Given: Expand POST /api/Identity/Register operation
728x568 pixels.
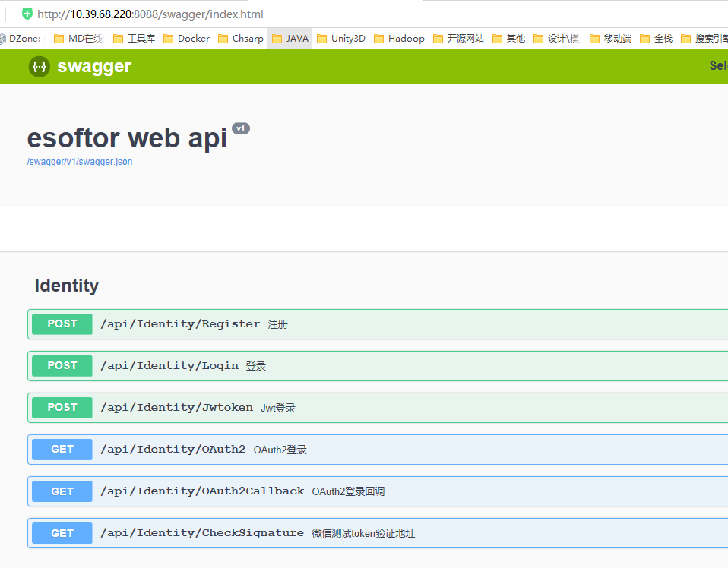Looking at the screenshot, I should [378, 324].
